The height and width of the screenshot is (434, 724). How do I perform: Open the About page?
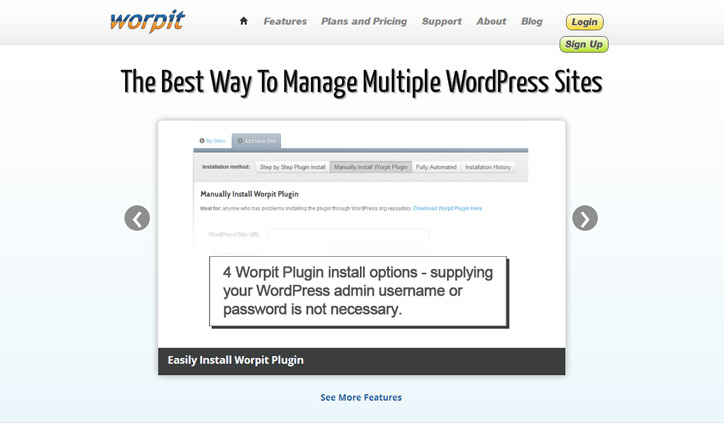[491, 21]
